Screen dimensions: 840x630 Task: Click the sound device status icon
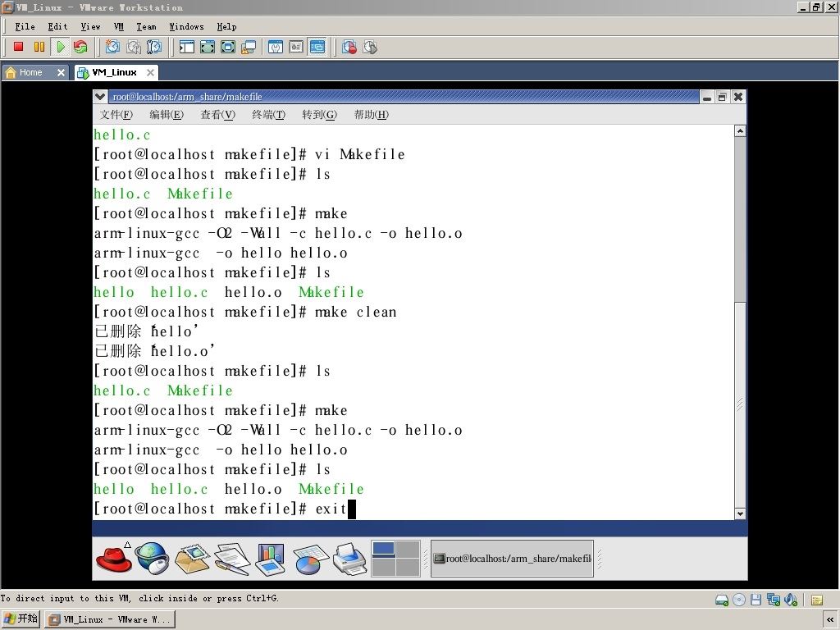791,600
